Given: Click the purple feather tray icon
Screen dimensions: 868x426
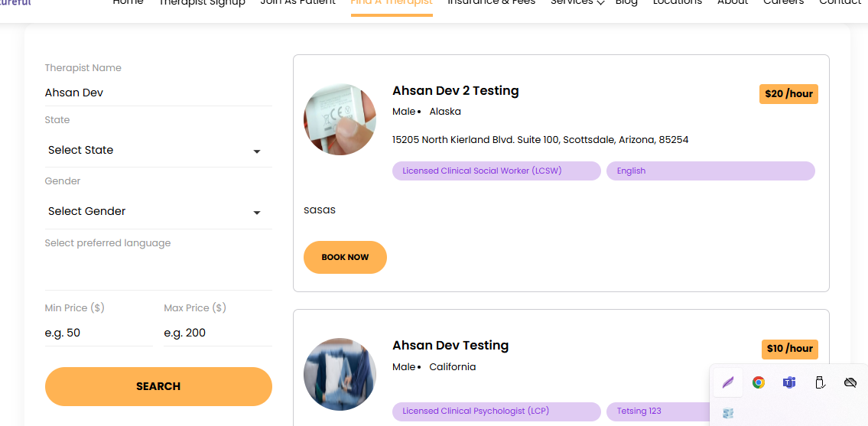Looking at the screenshot, I should click(x=728, y=382).
